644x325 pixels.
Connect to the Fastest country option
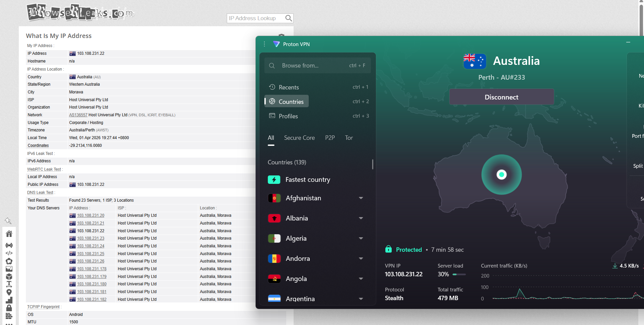click(x=308, y=179)
